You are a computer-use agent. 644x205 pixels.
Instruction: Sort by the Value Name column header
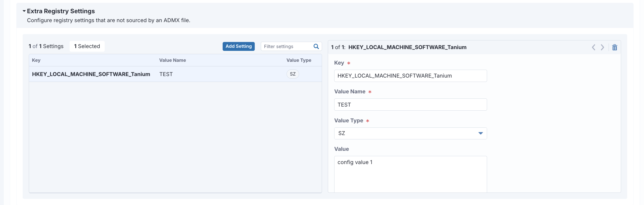[172, 60]
